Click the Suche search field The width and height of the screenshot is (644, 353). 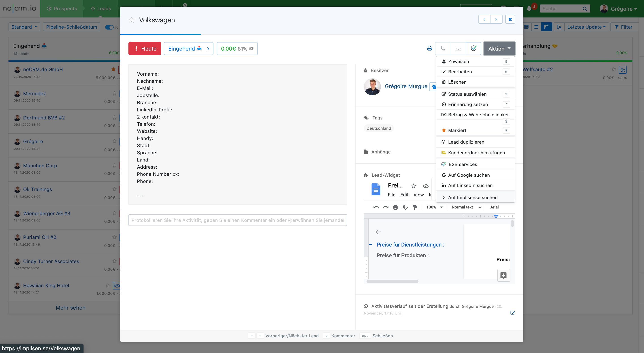click(x=561, y=9)
